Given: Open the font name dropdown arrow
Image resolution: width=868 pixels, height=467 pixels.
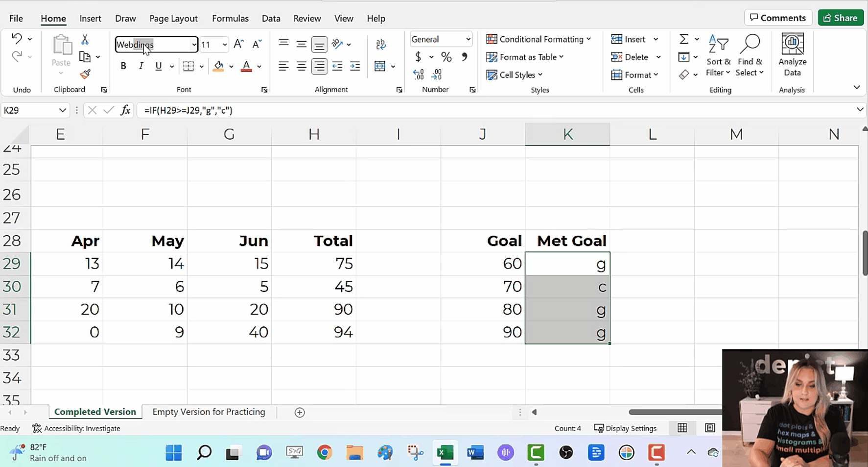Looking at the screenshot, I should coord(194,45).
